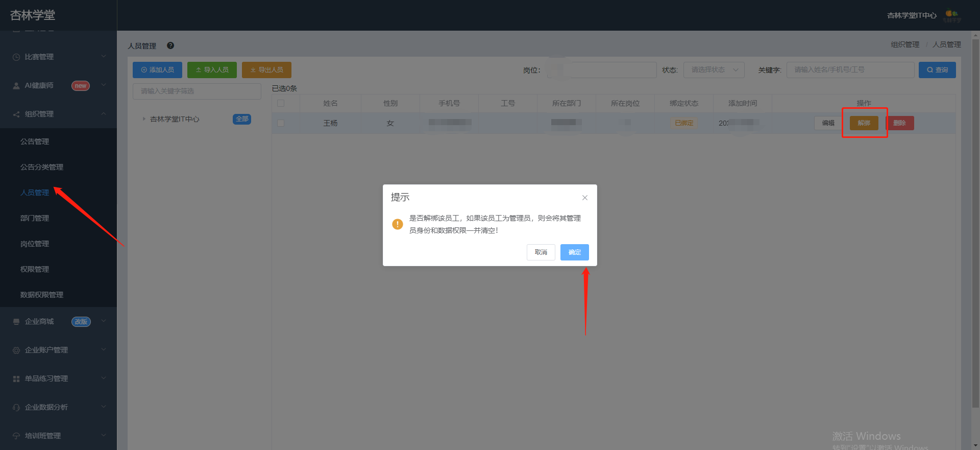Click the 请输入关键字筛选 filter field
This screenshot has height=450, width=980.
197,91
